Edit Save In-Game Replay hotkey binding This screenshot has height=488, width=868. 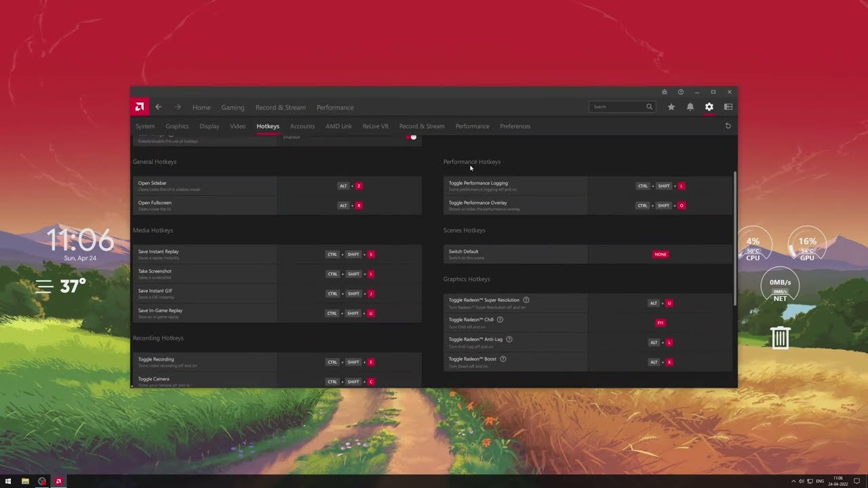350,313
